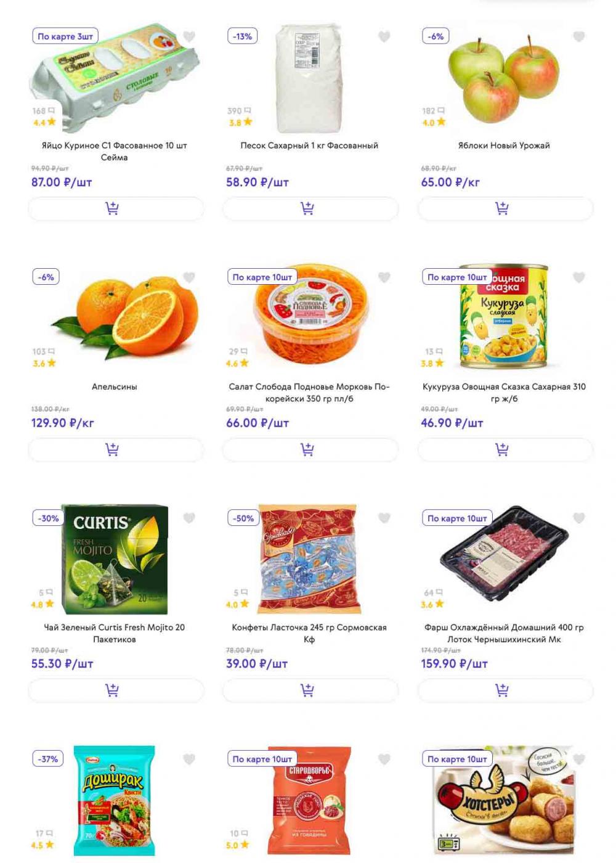
Task: Add Яблоки Новый Урожай to cart
Action: (505, 208)
